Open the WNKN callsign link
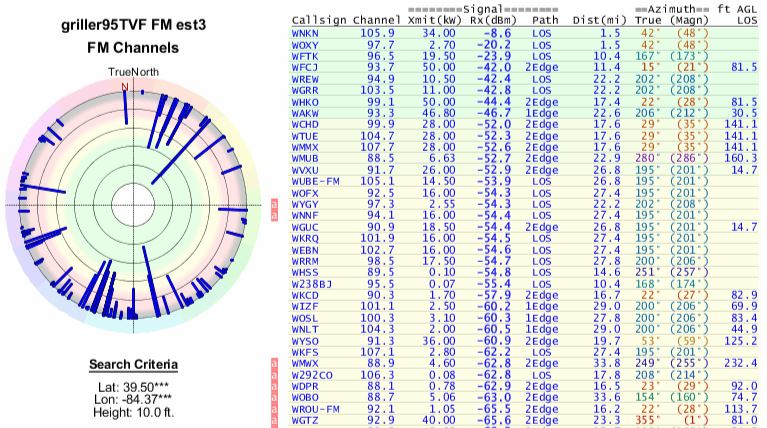Image resolution: width=767 pixels, height=428 pixels. 304,33
